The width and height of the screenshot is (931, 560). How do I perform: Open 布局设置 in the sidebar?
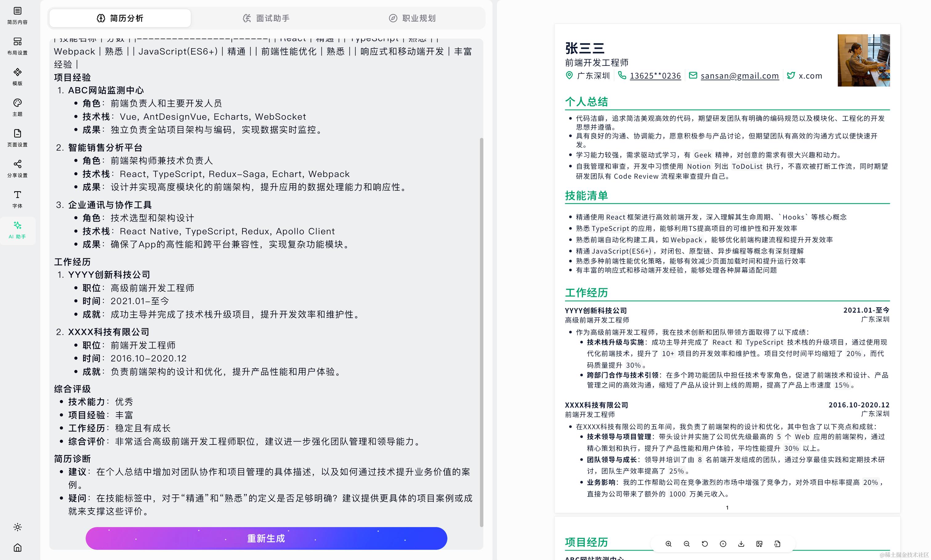(17, 46)
